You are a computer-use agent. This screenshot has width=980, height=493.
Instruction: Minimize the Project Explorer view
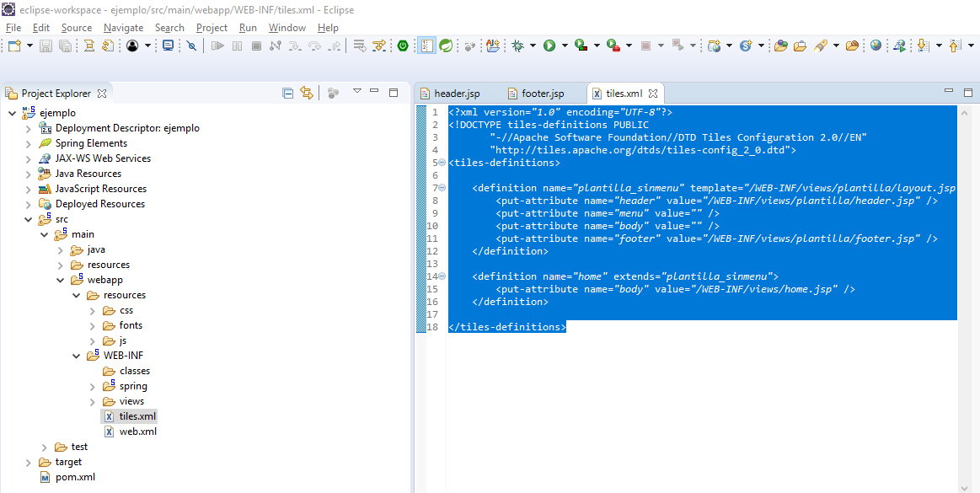[374, 91]
